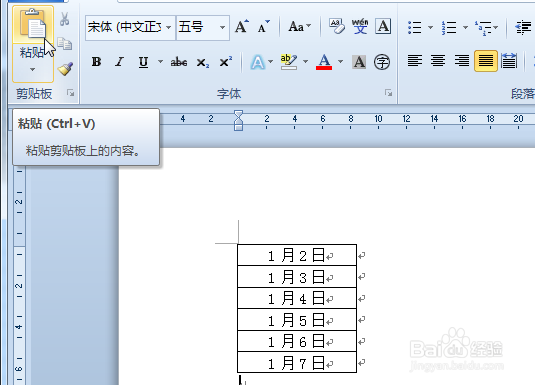Screen dimensions: 535x385
Task: Click the Enclose Characters icon
Action: 382,62
